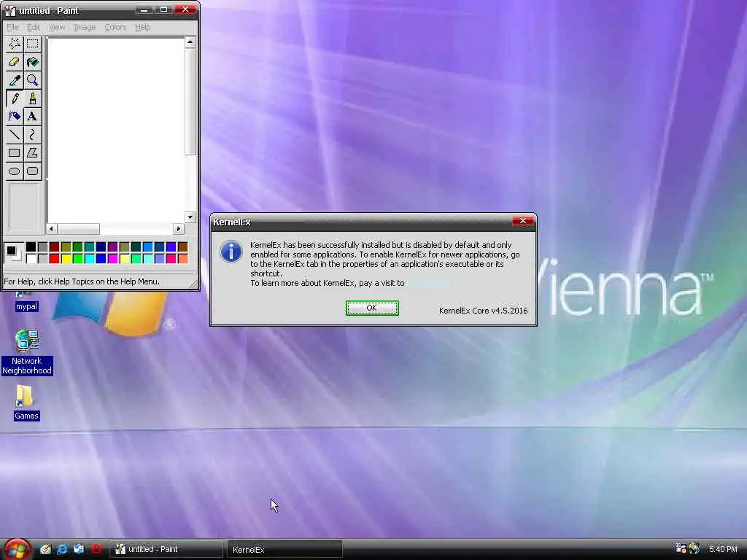The image size is (747, 560).
Task: Pick the dark red color swatch
Action: coord(54,246)
